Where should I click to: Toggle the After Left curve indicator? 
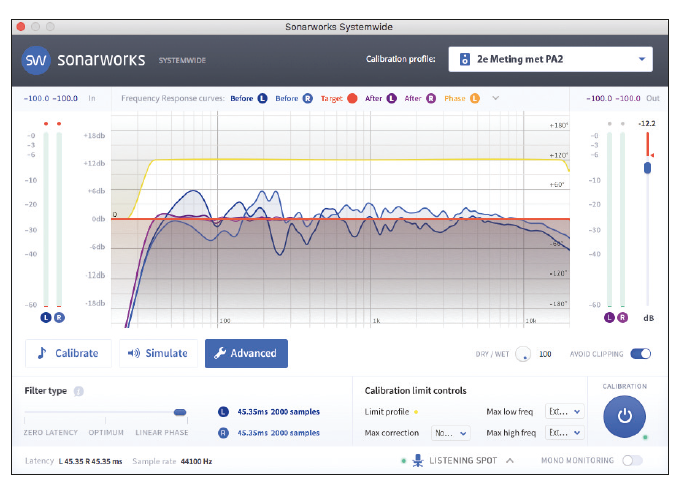click(x=391, y=98)
